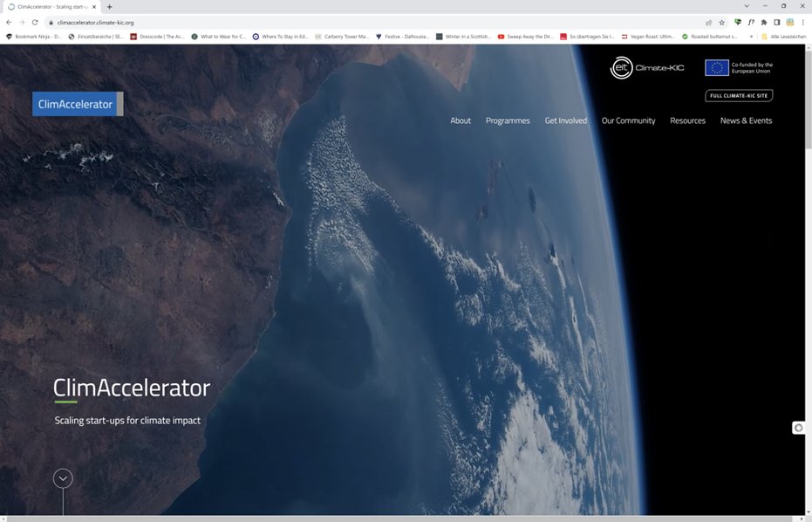Click the circular scroll-down chevron button

pyautogui.click(x=63, y=478)
